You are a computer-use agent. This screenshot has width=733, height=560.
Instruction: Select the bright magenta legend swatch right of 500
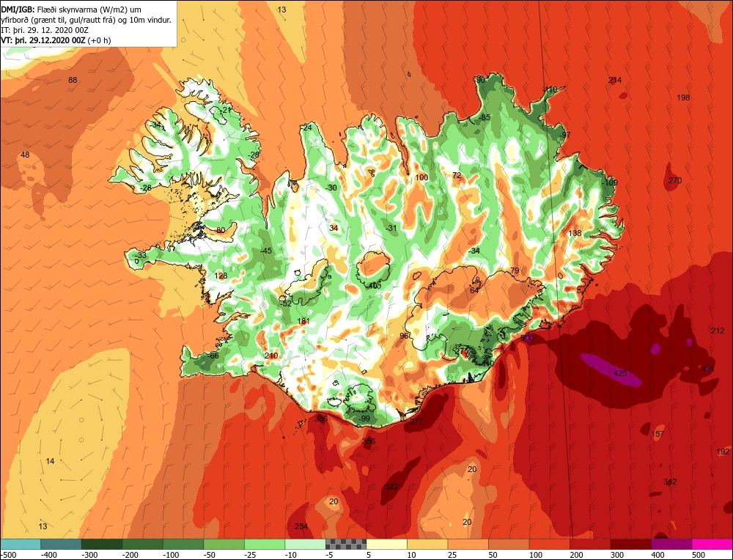[712, 544]
